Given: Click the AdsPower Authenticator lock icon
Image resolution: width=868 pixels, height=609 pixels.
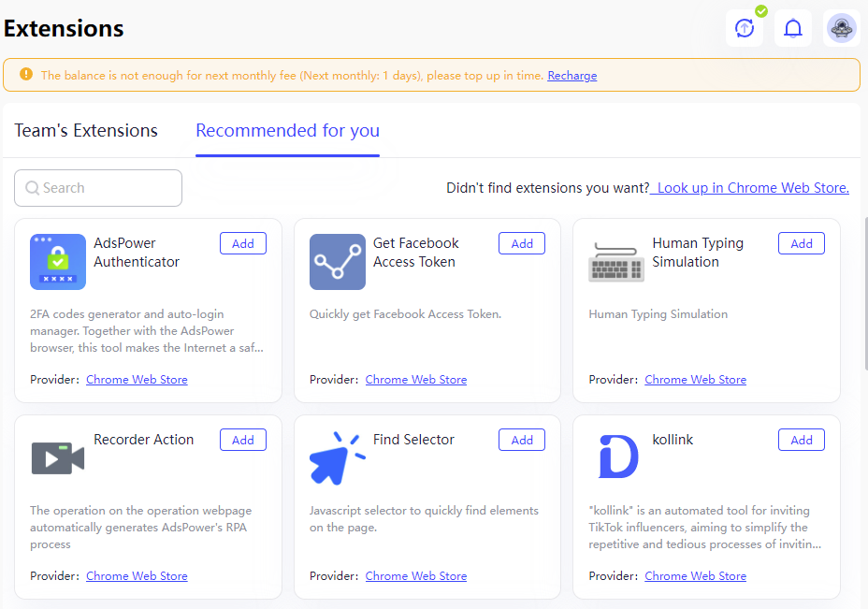Looking at the screenshot, I should pos(58,262).
